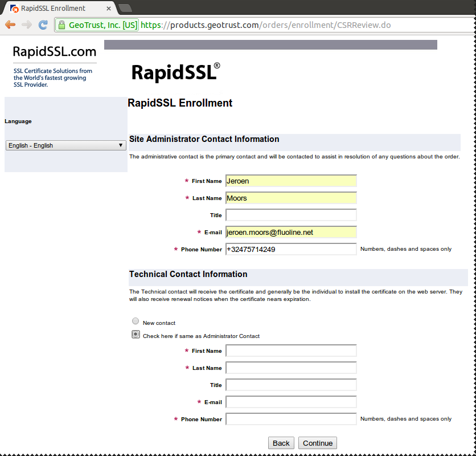Screen dimensions: 476x456
Task: Click the GeoTrust, Inc. [US] certificate badge
Action: 97,25
